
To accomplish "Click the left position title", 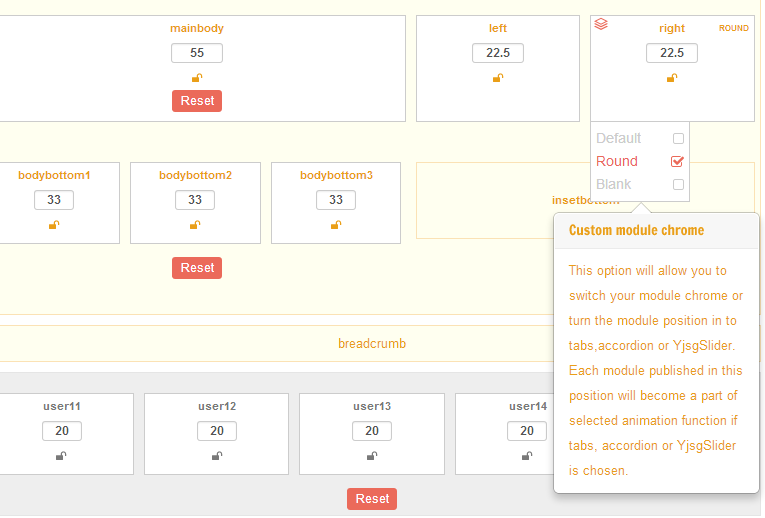I will pyautogui.click(x=498, y=28).
